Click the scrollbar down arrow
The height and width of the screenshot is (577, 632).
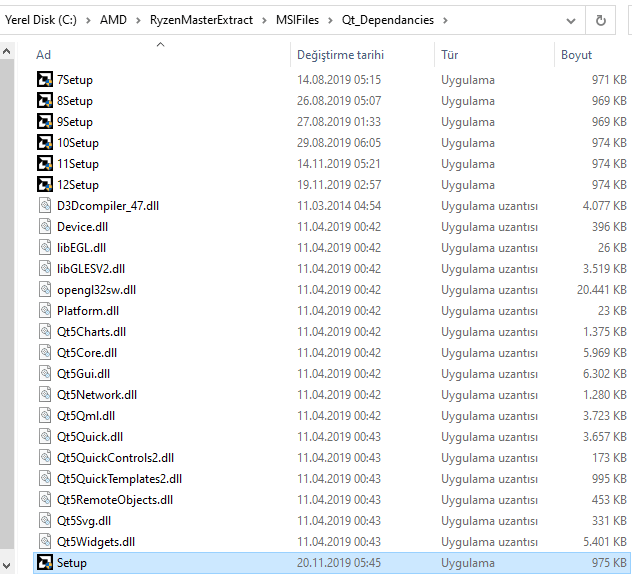(7, 565)
